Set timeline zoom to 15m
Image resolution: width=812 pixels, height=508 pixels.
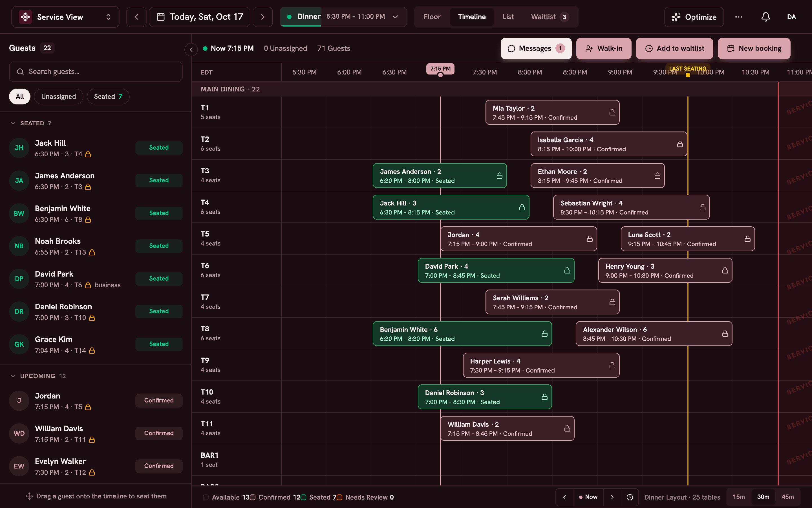738,497
